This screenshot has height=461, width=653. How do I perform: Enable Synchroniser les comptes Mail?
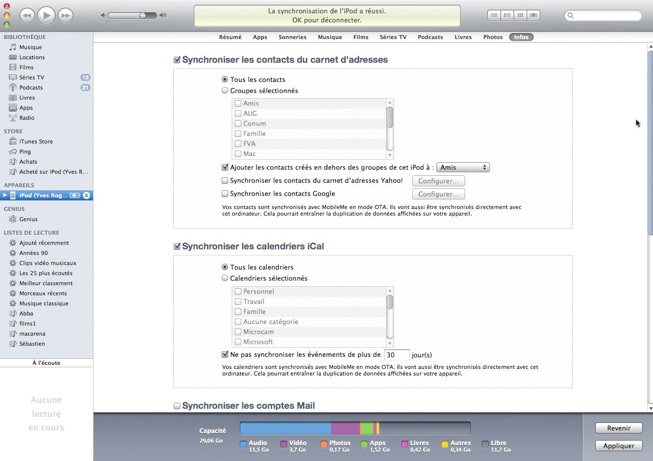[177, 406]
